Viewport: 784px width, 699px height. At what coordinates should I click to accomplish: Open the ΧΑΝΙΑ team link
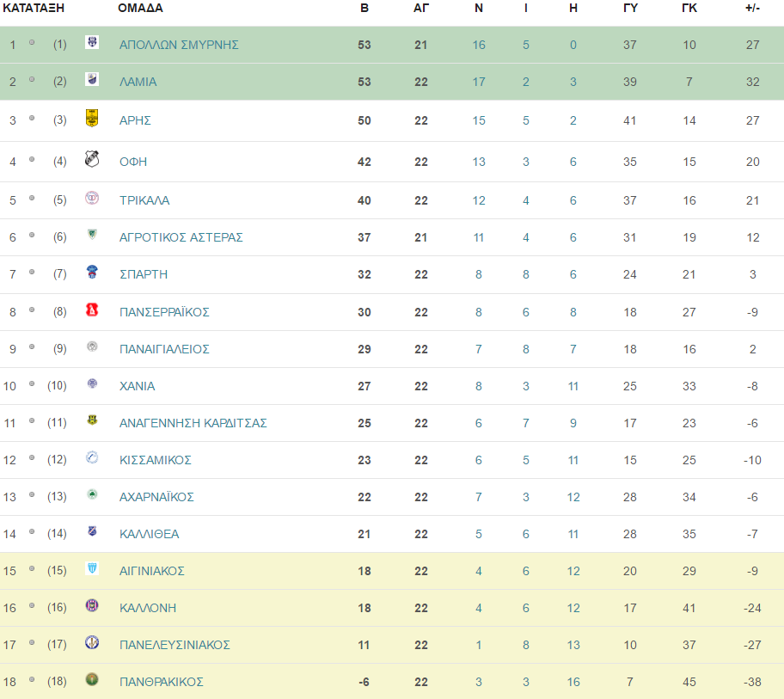click(x=137, y=387)
